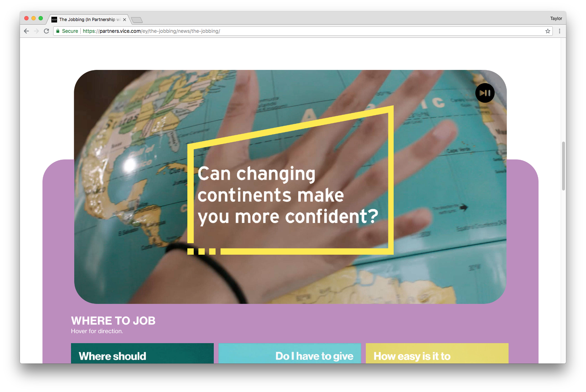
Task: Open a new tab
Action: [137, 20]
